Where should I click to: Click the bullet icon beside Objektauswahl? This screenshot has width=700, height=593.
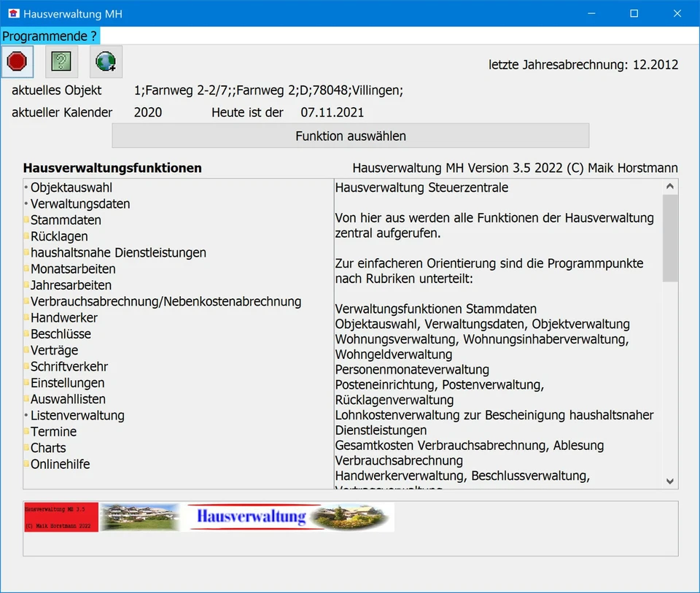click(26, 187)
